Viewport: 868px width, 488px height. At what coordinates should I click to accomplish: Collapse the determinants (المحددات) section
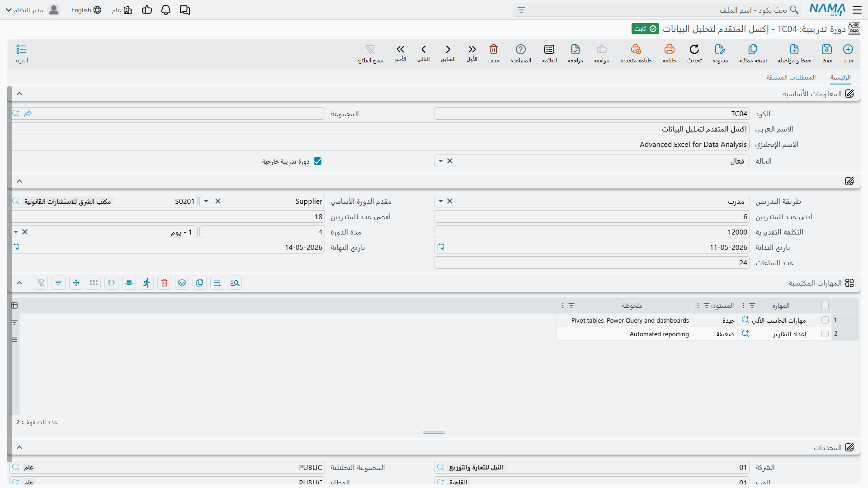point(19,447)
